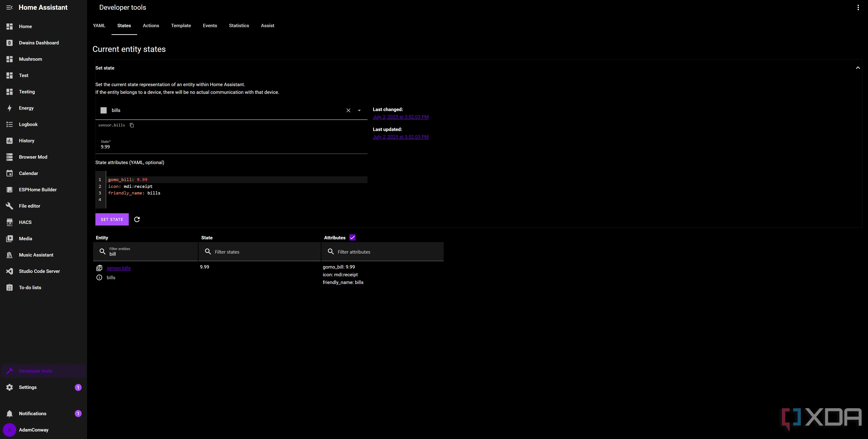The width and height of the screenshot is (868, 439).
Task: Select gomo_bill: 9.99 attribute text in table
Action: [x=339, y=267]
